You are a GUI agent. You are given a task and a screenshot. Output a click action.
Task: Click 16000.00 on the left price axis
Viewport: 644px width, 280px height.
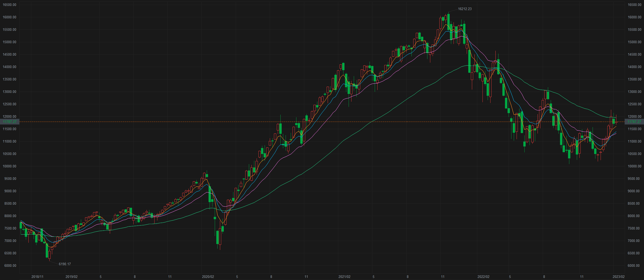click(x=10, y=17)
